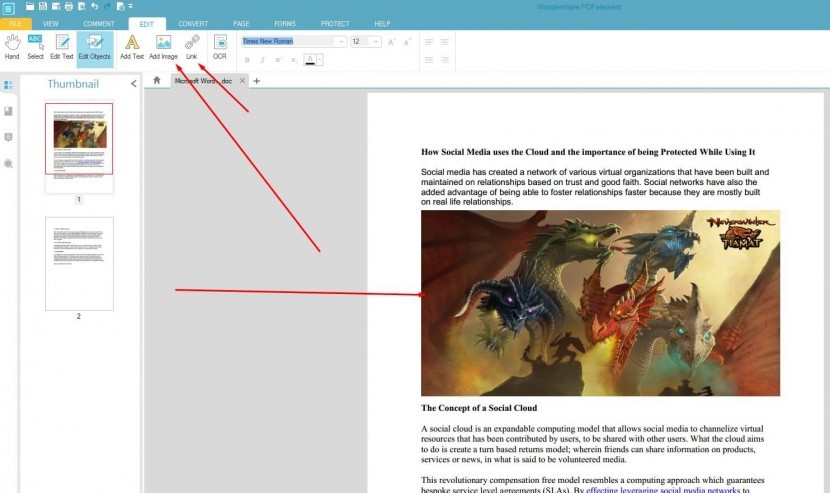Toggle superscript formatting
This screenshot has height=493, width=830.
point(278,60)
